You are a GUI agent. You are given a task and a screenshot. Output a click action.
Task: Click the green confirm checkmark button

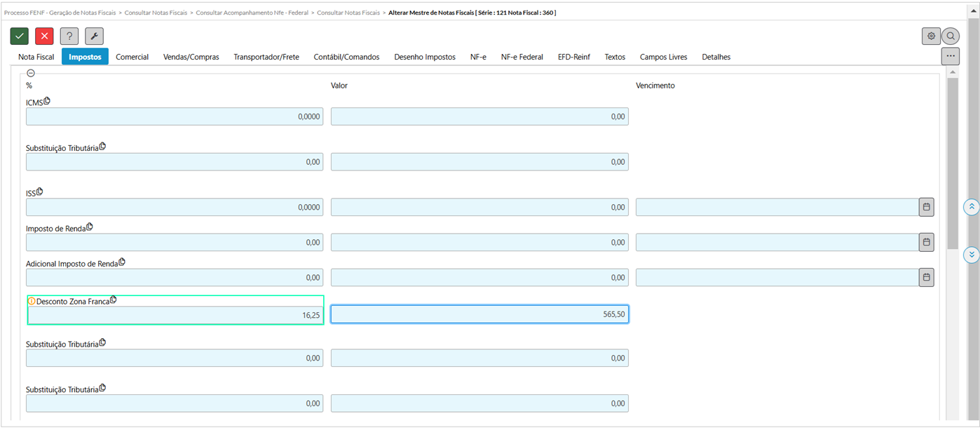pyautogui.click(x=19, y=36)
